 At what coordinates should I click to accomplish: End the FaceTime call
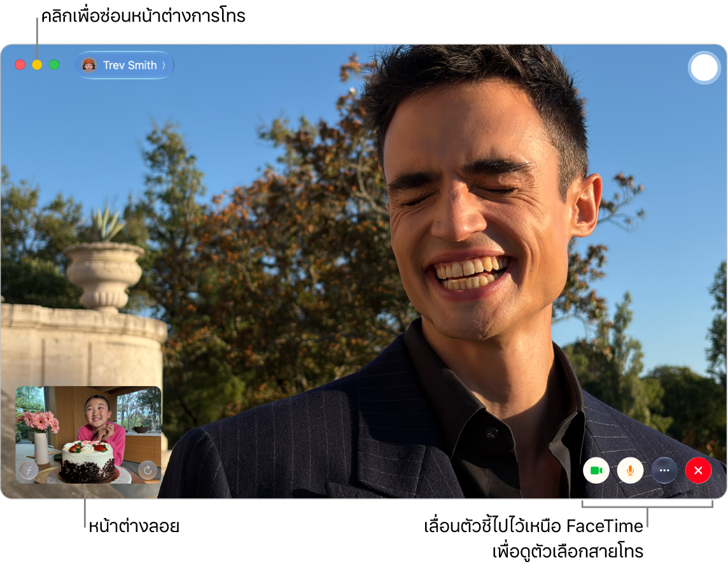(x=698, y=470)
